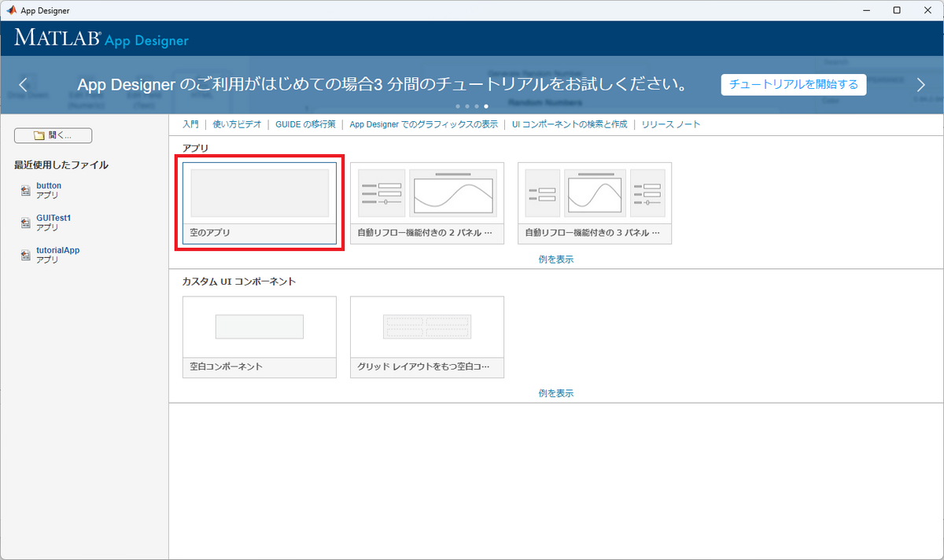Open the GUIDE の移行策 link
This screenshot has width=944, height=560.
coord(305,124)
